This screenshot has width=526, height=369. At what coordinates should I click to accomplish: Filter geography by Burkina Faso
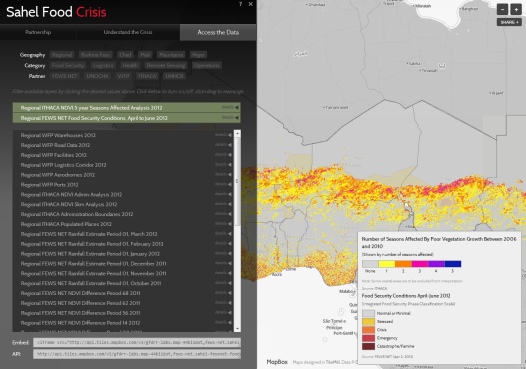pos(96,55)
